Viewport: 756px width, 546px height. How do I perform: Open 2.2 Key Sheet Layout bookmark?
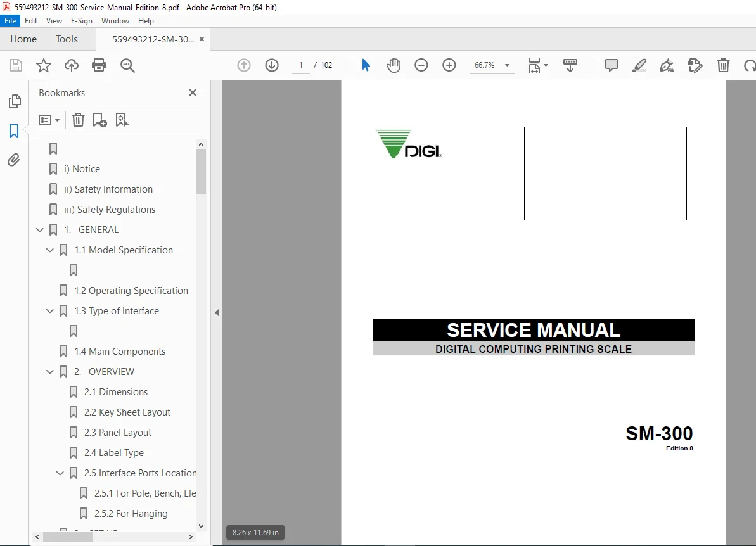tap(127, 412)
